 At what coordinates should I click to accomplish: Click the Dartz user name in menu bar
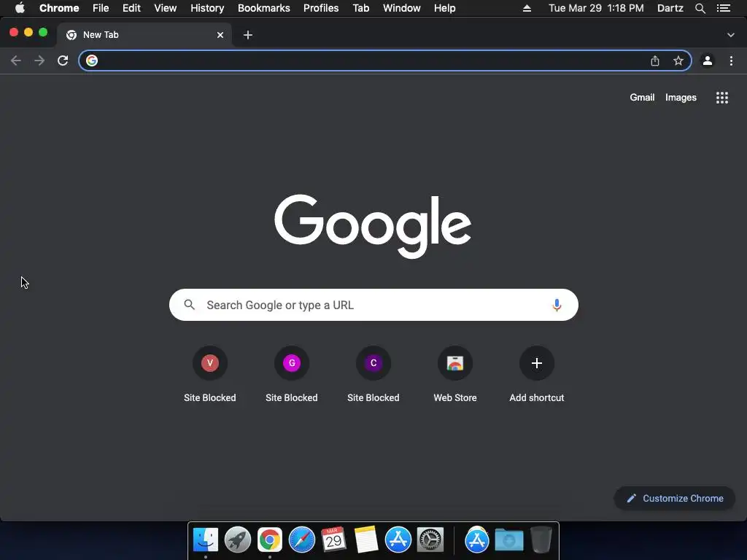coord(670,8)
